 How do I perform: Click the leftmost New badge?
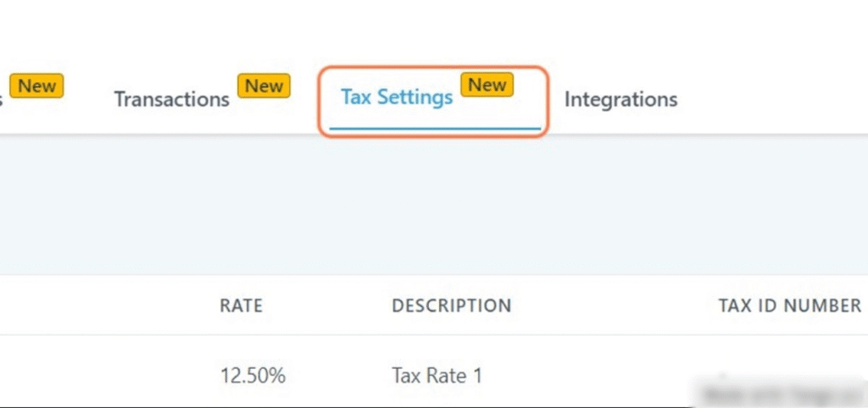[x=37, y=86]
